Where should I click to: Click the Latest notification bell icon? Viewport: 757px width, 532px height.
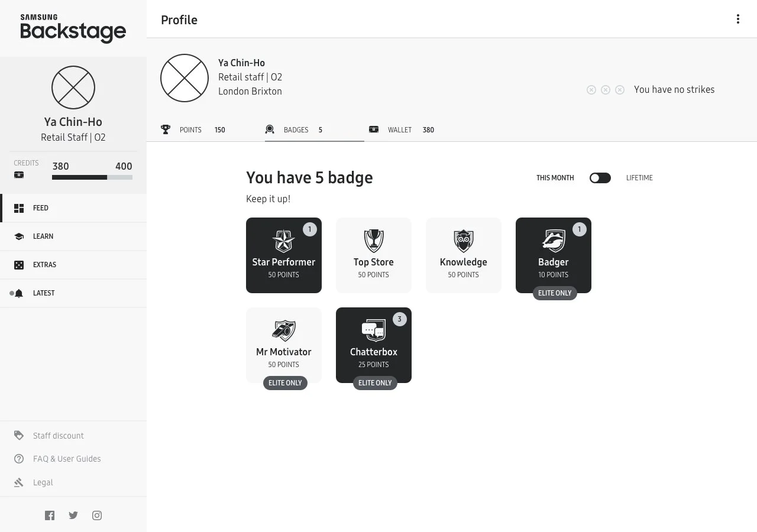19,293
